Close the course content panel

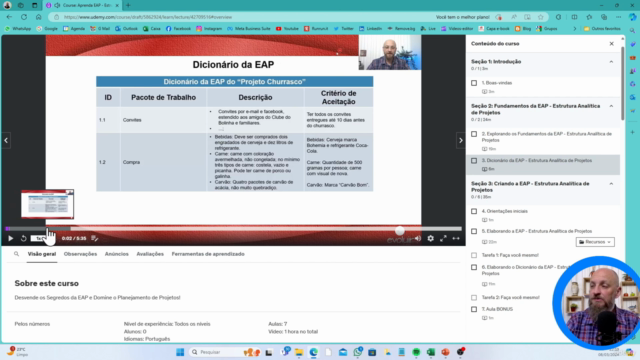[x=611, y=44]
